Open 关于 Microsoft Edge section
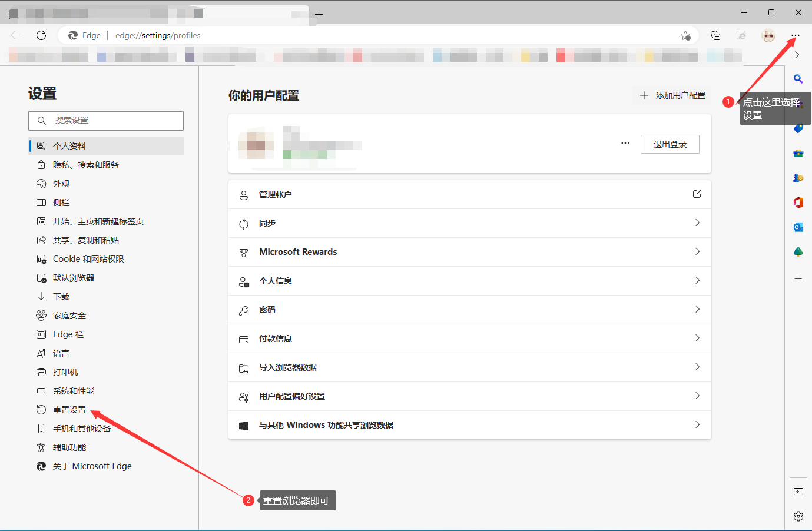The height and width of the screenshot is (531, 812). click(x=92, y=466)
